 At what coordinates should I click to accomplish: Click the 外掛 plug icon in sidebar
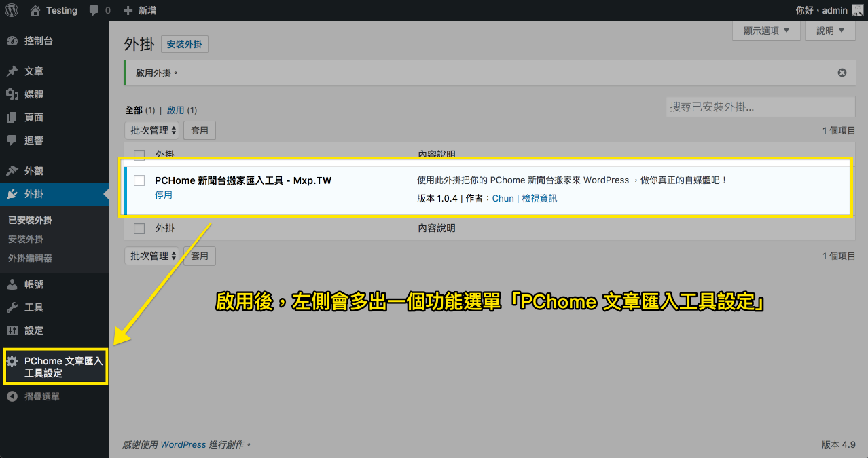click(x=12, y=194)
